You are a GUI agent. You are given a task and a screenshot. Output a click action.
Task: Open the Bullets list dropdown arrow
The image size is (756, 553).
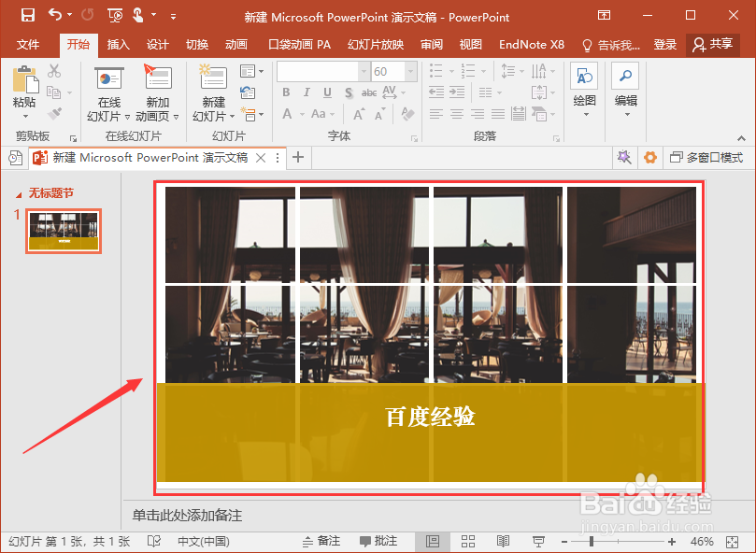451,72
